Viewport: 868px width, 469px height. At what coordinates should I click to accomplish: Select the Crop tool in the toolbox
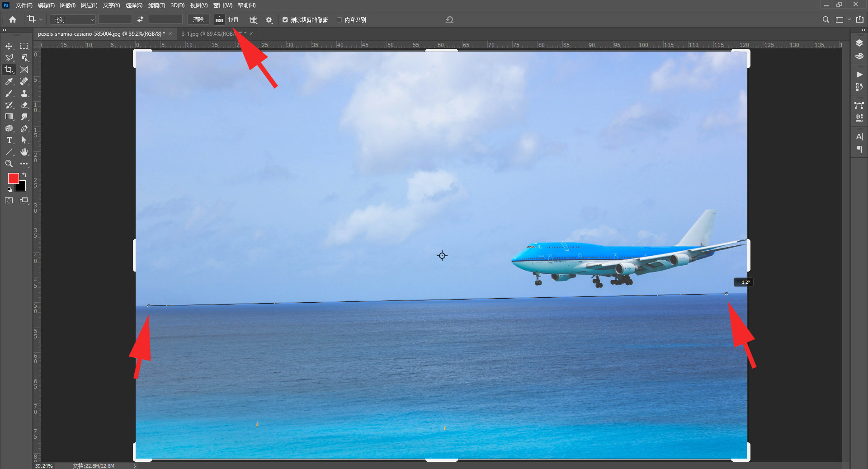(x=9, y=70)
